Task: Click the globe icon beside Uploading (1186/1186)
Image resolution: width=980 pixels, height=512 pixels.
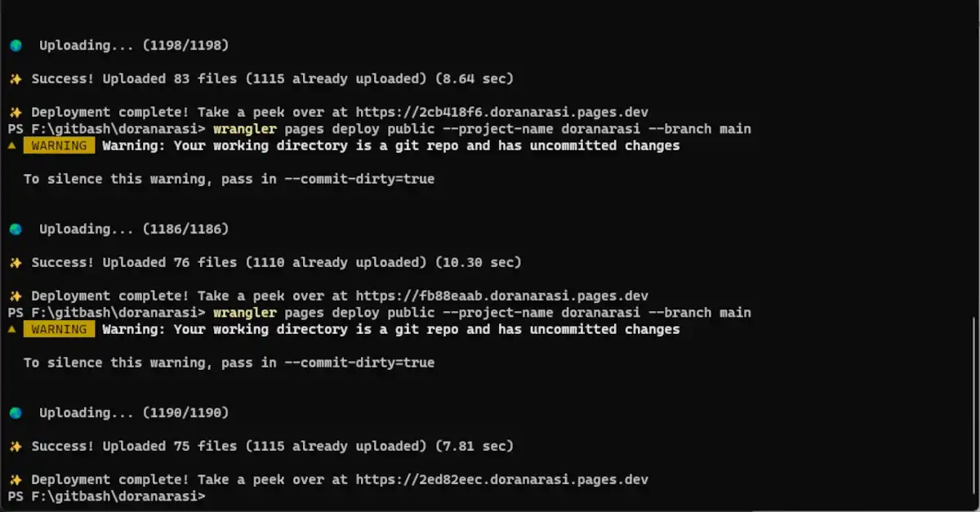Action: pos(16,229)
